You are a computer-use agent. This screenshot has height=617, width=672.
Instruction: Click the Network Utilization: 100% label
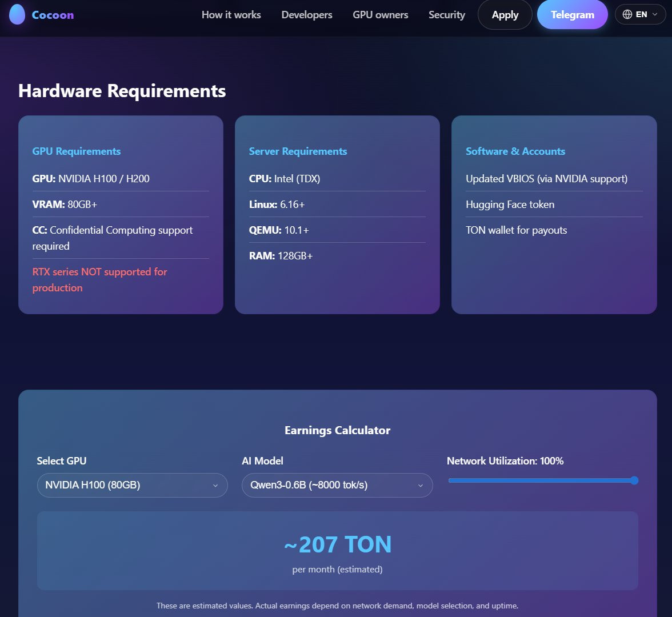505,461
